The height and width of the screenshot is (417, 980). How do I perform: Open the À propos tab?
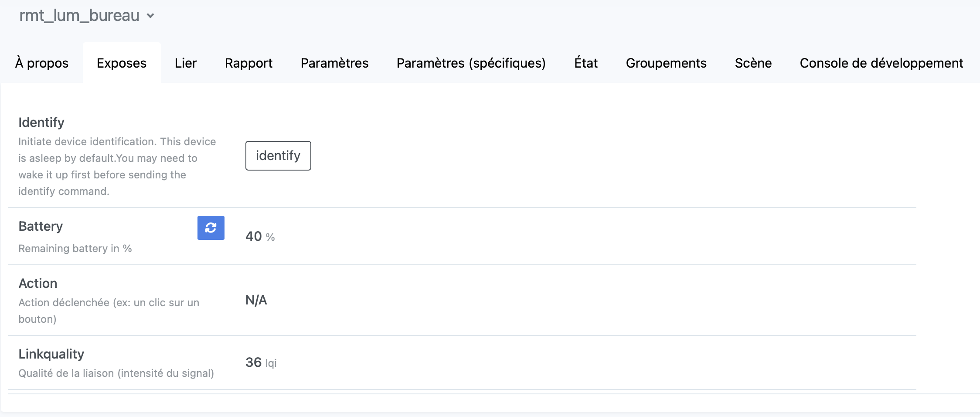42,63
